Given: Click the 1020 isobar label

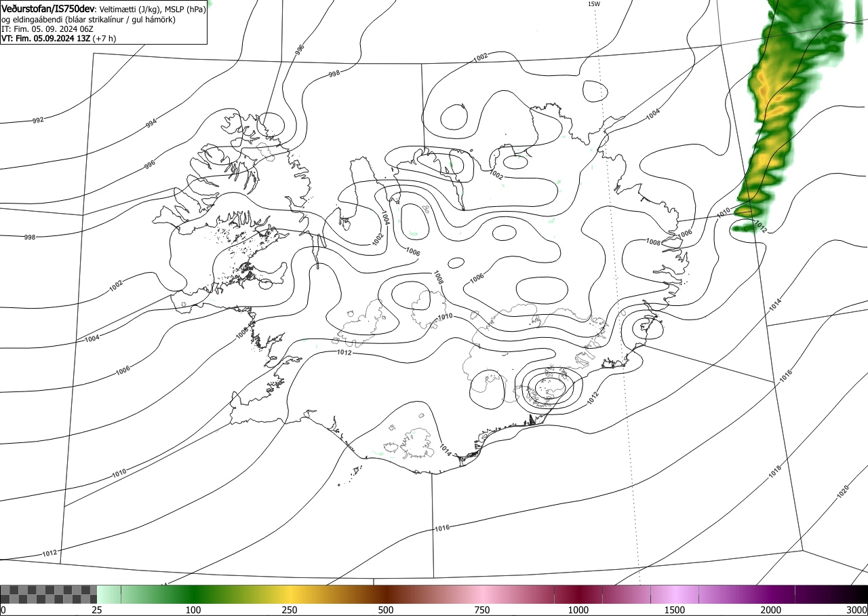Looking at the screenshot, I should pos(843,491).
